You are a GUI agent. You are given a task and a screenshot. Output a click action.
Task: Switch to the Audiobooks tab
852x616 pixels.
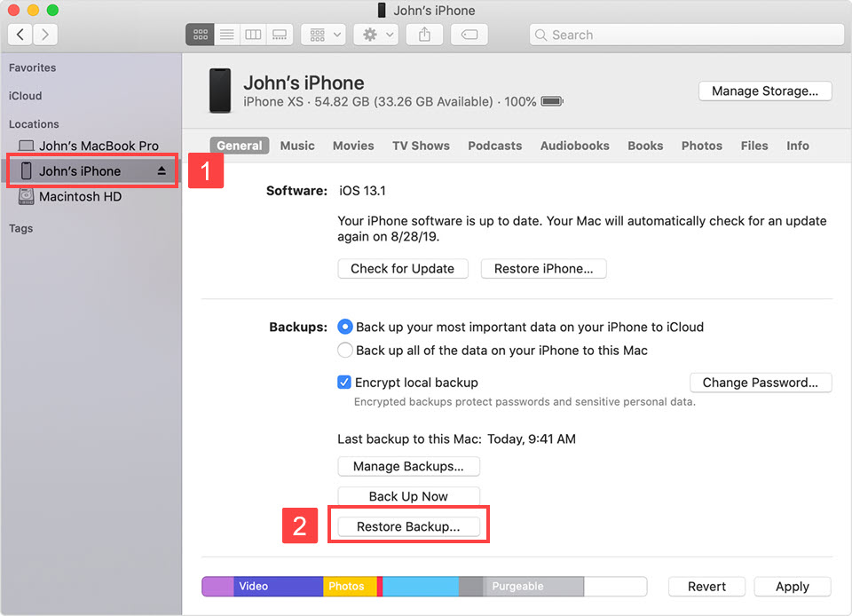click(575, 146)
